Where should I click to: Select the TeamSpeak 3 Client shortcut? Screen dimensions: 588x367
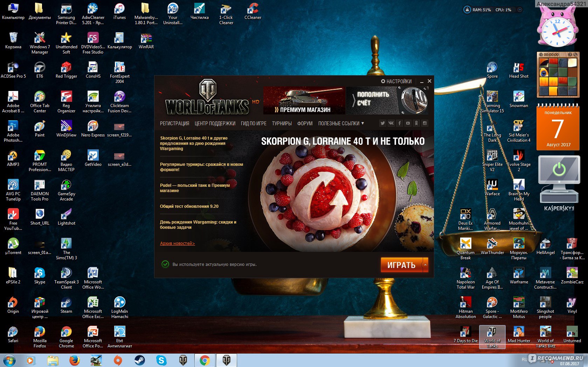[66, 278]
